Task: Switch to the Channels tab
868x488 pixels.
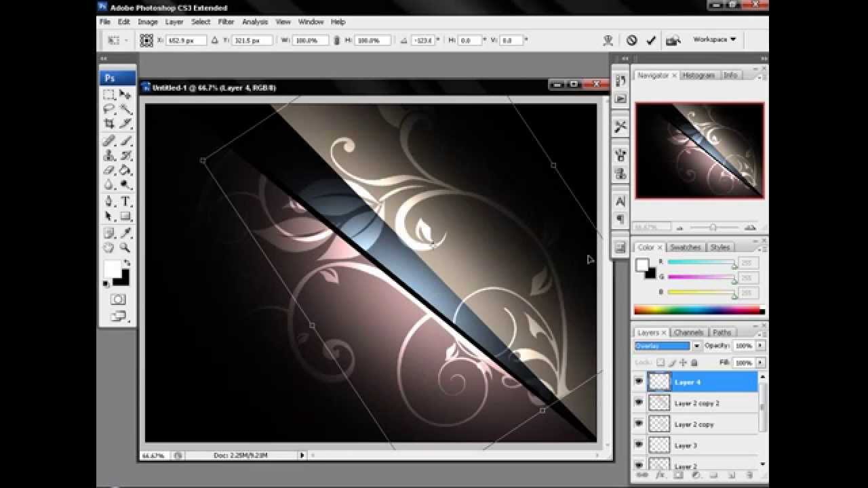Action: pos(688,332)
